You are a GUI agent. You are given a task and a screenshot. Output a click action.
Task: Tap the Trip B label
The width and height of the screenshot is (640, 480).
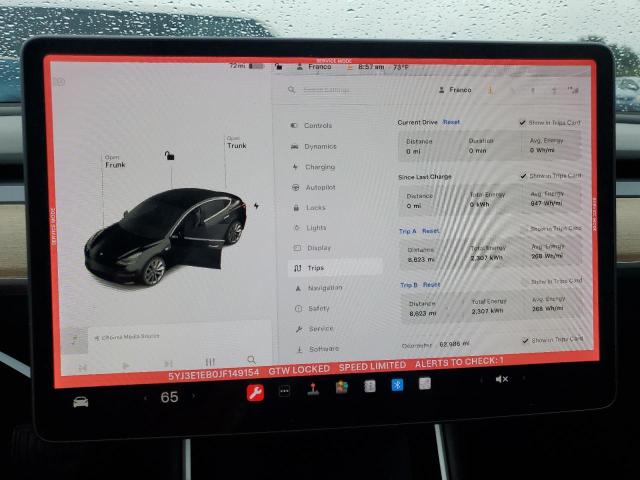coord(409,285)
